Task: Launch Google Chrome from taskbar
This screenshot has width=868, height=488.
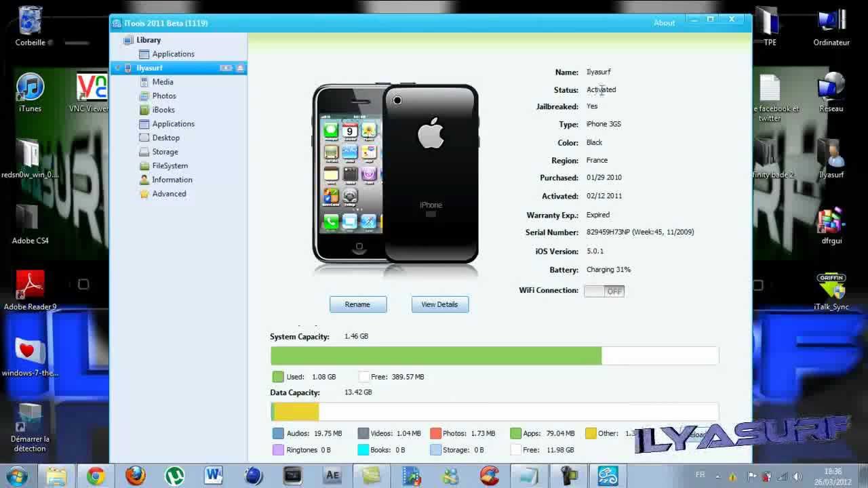Action: 96,476
